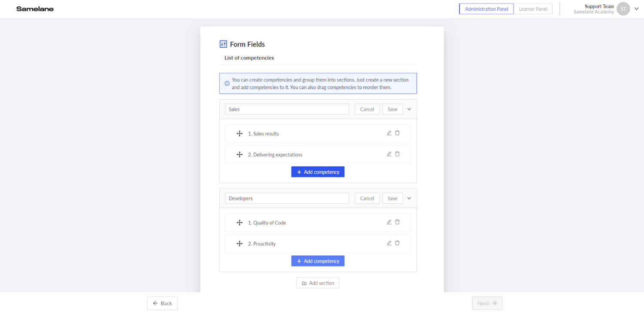Screen dimensions: 644x312
Task: Switch to the Learner Panel tab
Action: coord(533,9)
